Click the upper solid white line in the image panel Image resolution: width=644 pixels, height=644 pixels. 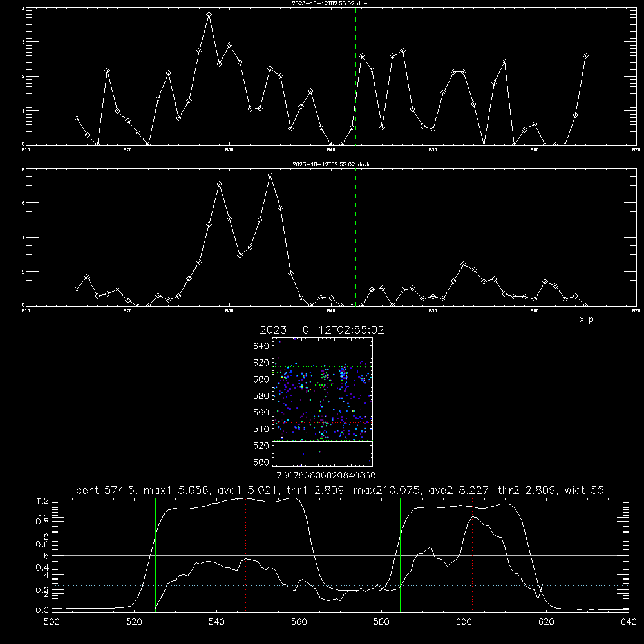tap(322, 363)
